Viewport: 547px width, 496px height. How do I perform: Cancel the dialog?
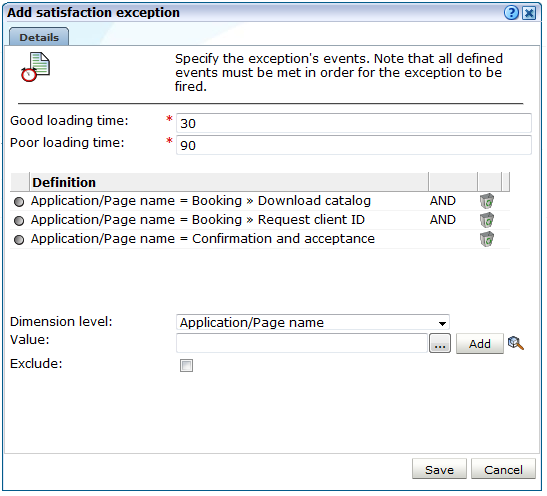tap(503, 469)
